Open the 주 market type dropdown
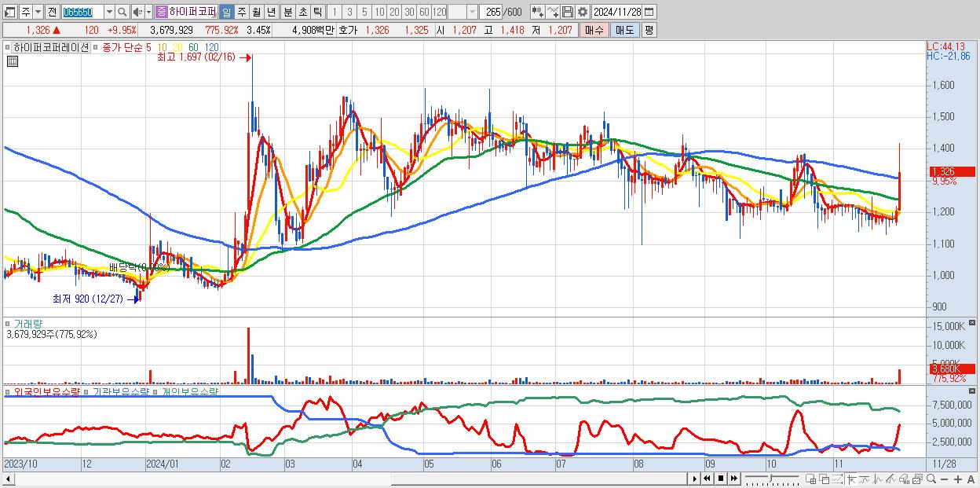This screenshot has height=488, width=980. [38, 12]
